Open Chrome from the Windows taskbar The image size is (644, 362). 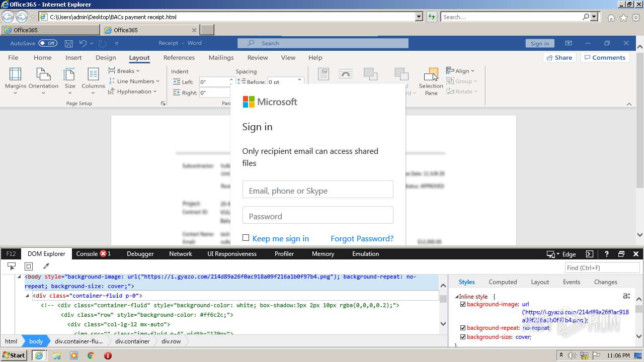click(x=91, y=355)
